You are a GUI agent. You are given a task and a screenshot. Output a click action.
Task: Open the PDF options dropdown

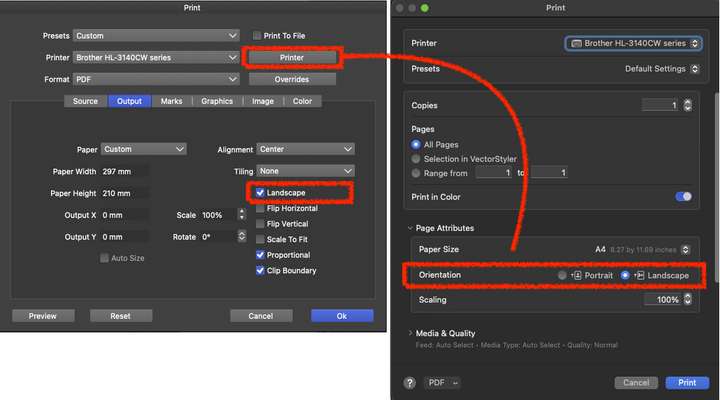point(444,382)
